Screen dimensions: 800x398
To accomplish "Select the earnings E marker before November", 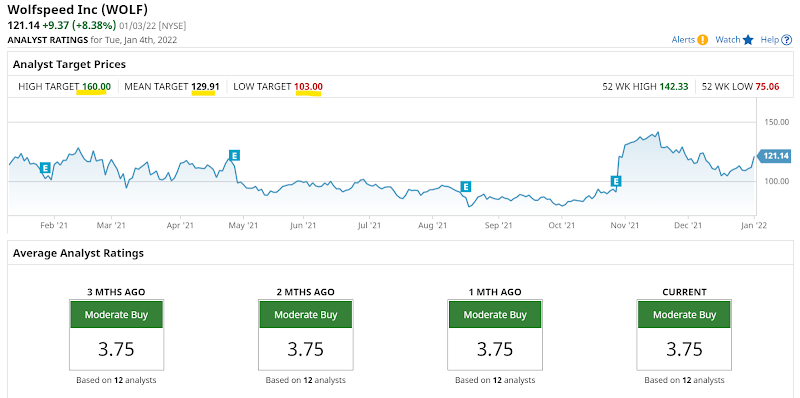I will pyautogui.click(x=616, y=181).
